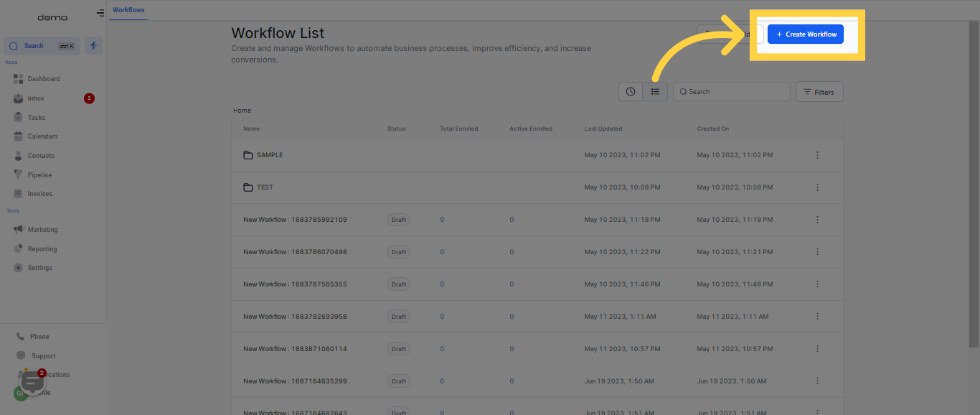Navigate to Home via the breadcrumb link
The height and width of the screenshot is (415, 980).
(x=242, y=110)
